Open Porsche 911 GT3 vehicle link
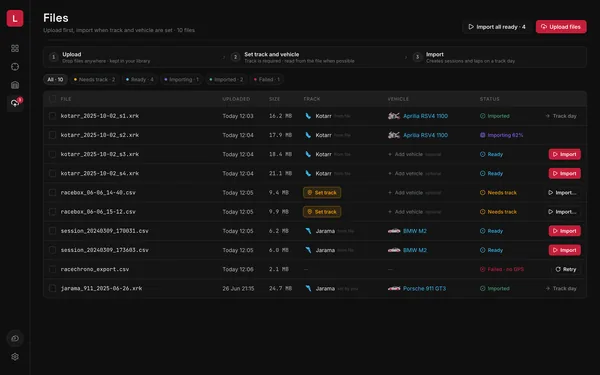The width and height of the screenshot is (600, 375). [424, 288]
